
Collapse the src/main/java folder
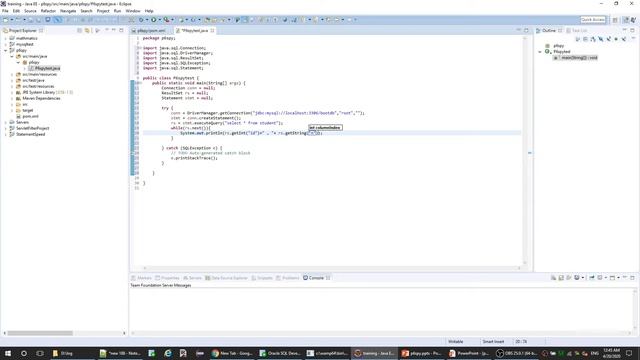tap(12, 56)
